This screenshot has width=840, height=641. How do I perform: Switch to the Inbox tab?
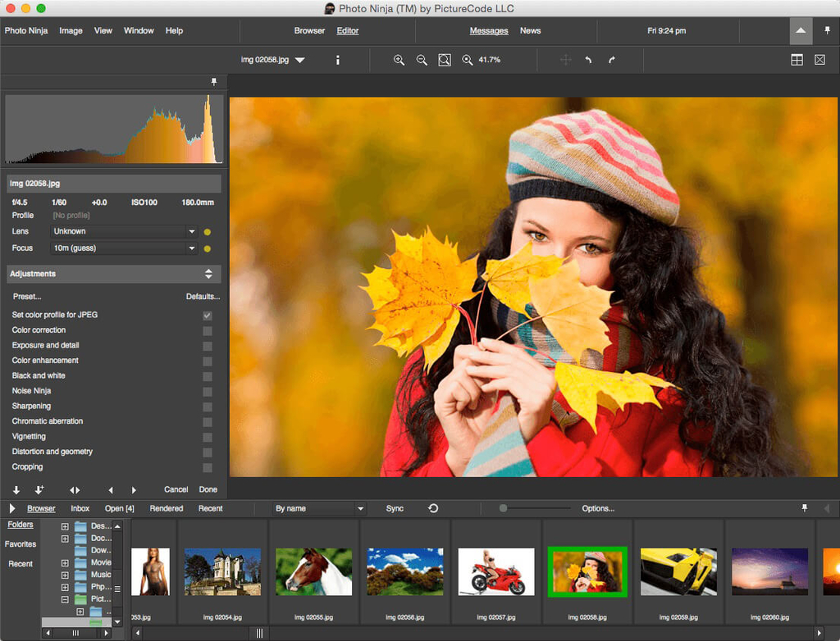pos(80,508)
